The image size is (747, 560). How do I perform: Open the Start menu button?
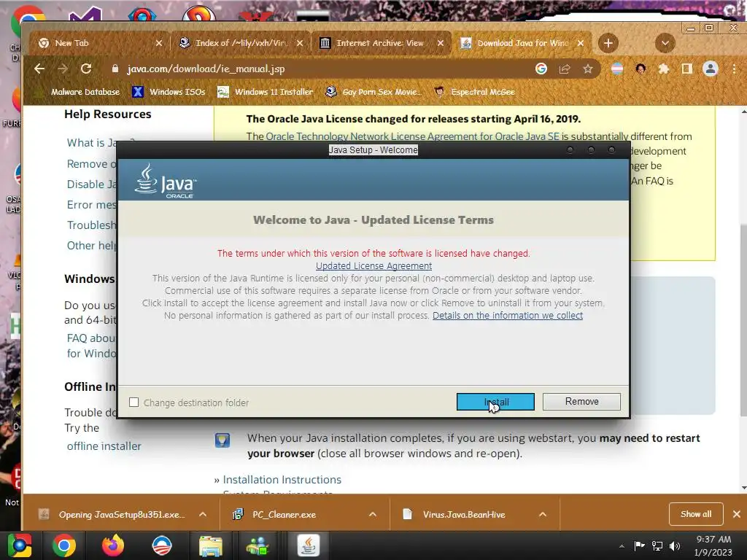(19, 545)
